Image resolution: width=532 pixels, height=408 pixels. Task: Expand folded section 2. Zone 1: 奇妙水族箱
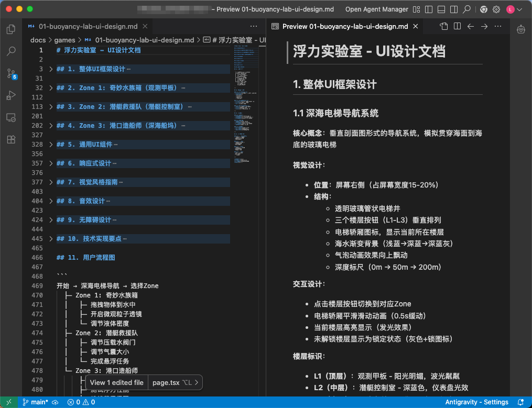click(x=50, y=88)
